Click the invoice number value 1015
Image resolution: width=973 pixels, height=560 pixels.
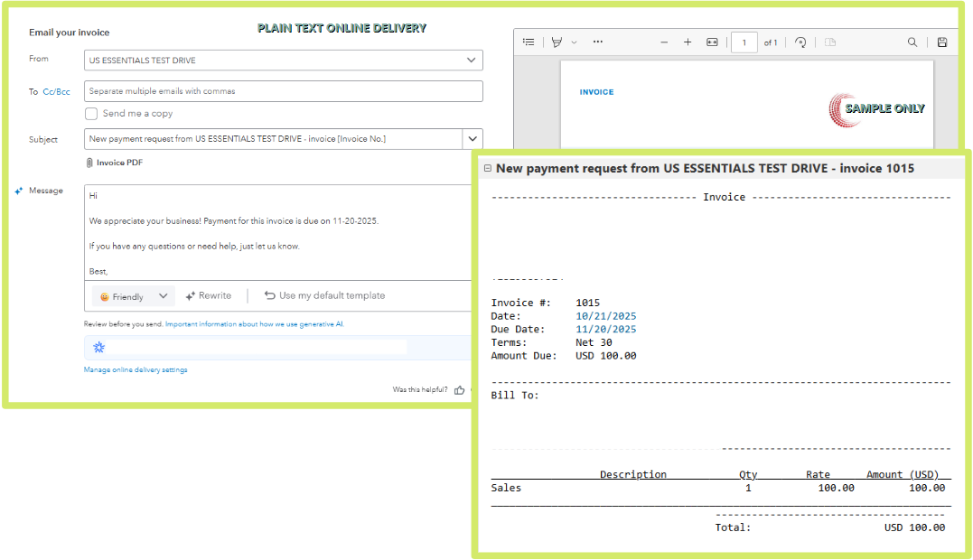point(587,303)
